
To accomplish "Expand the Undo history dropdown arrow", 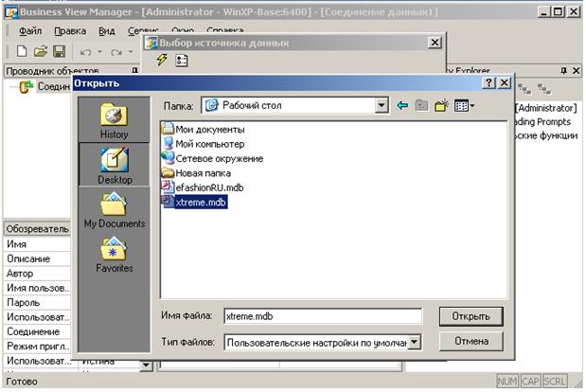I will [x=100, y=51].
